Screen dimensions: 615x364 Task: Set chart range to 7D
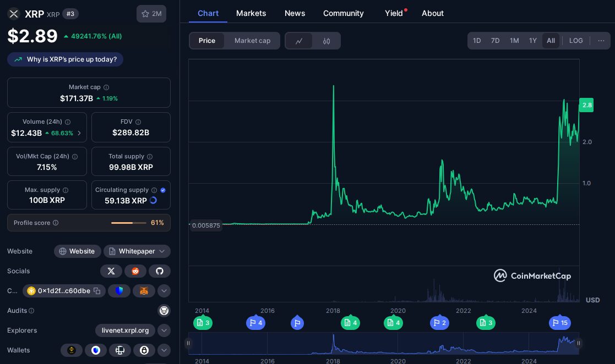pos(495,41)
